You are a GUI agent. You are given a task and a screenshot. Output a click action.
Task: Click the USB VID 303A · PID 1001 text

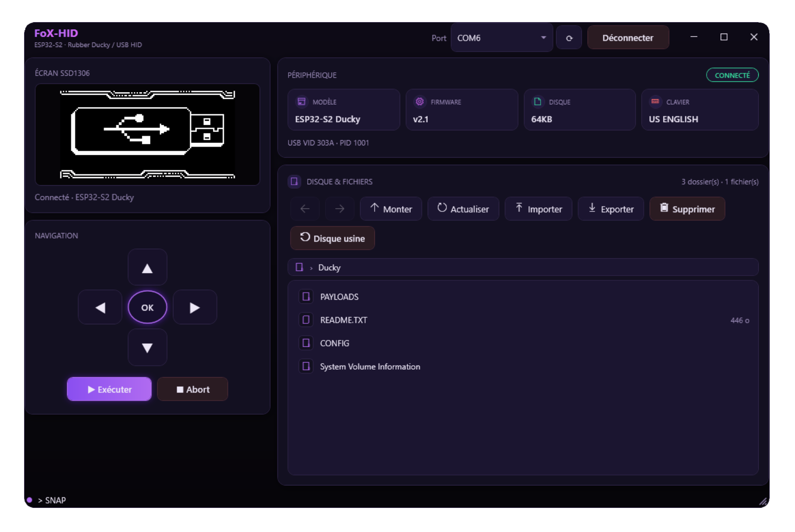(x=328, y=143)
